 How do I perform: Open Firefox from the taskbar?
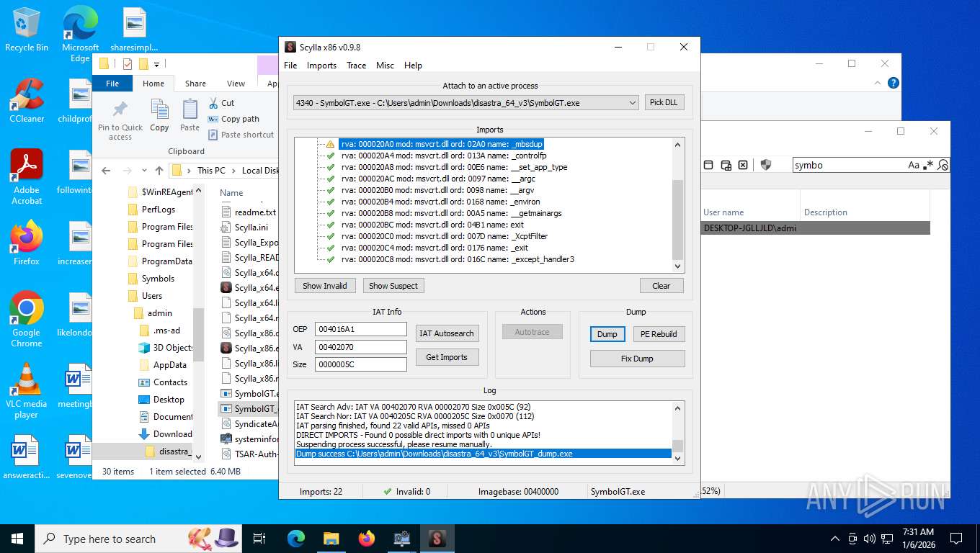pyautogui.click(x=367, y=539)
